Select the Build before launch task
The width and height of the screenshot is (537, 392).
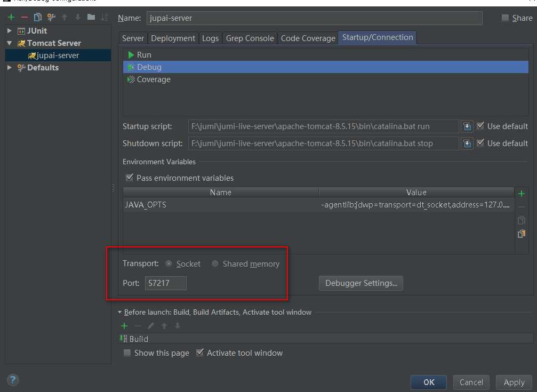click(325, 339)
